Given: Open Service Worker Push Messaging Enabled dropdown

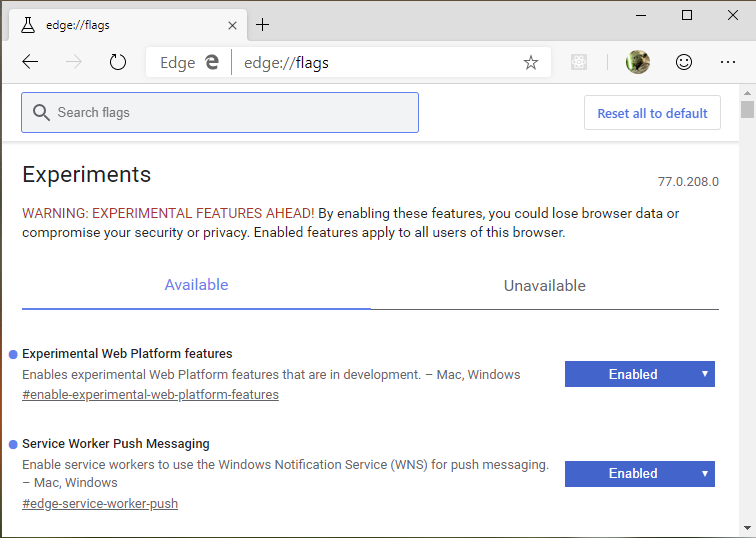Looking at the screenshot, I should click(x=639, y=473).
